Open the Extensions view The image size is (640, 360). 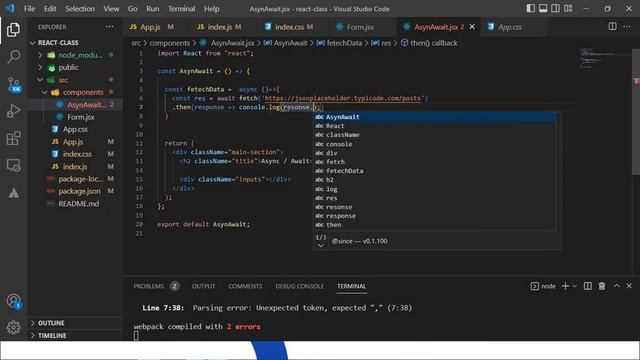13,138
